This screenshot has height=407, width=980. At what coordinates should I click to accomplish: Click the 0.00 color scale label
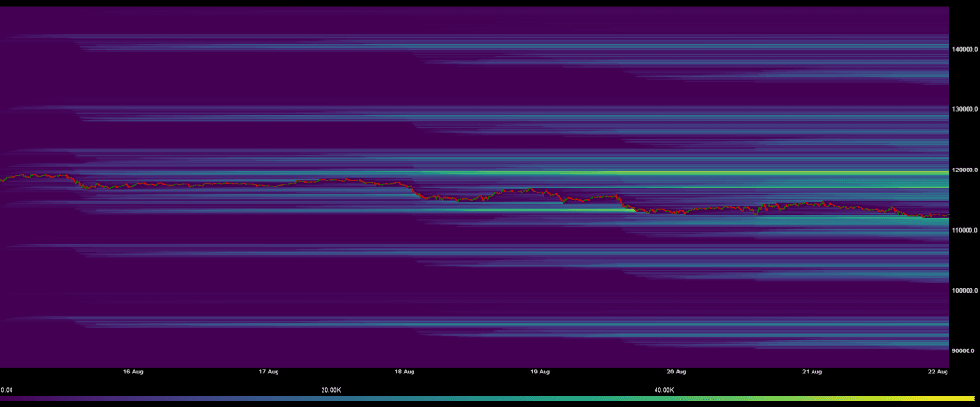7,390
